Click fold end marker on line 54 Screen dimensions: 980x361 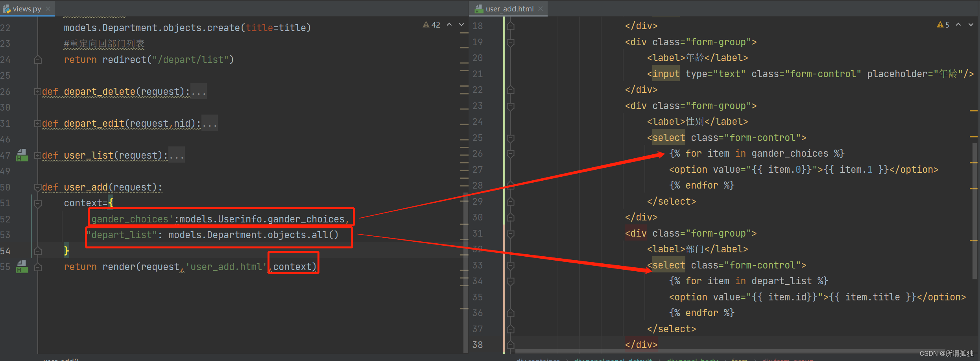tap(38, 251)
